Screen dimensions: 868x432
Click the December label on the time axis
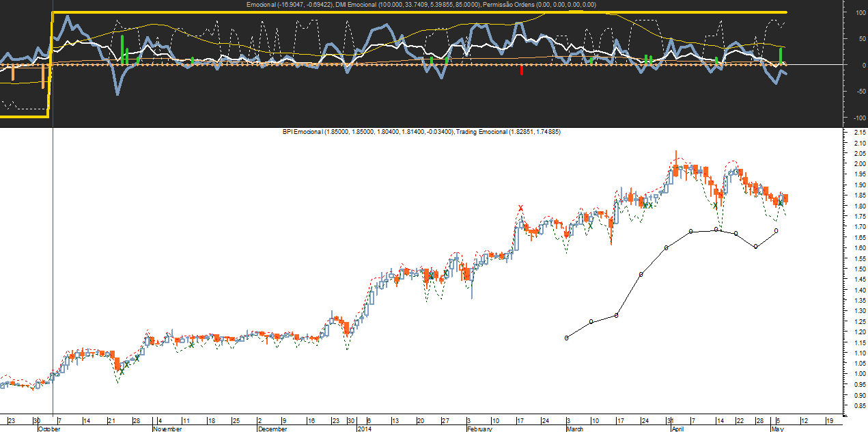pyautogui.click(x=272, y=429)
